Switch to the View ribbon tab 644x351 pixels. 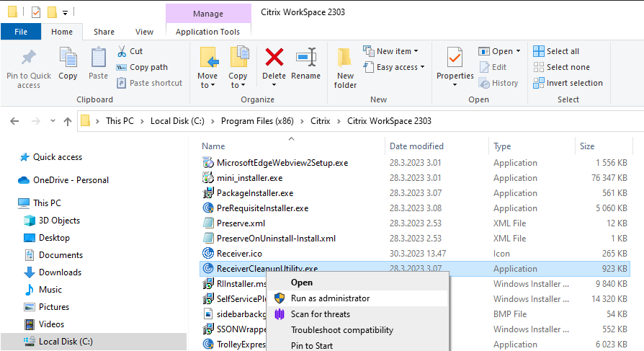point(144,32)
